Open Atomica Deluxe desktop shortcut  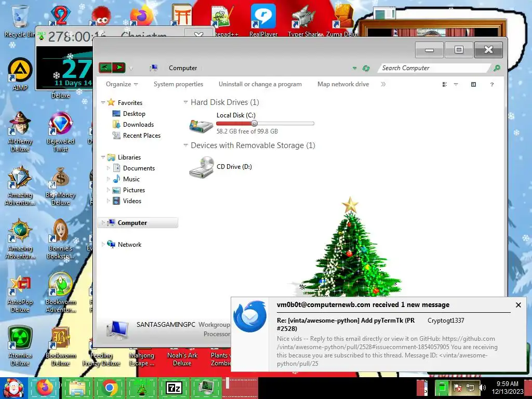[20, 347]
